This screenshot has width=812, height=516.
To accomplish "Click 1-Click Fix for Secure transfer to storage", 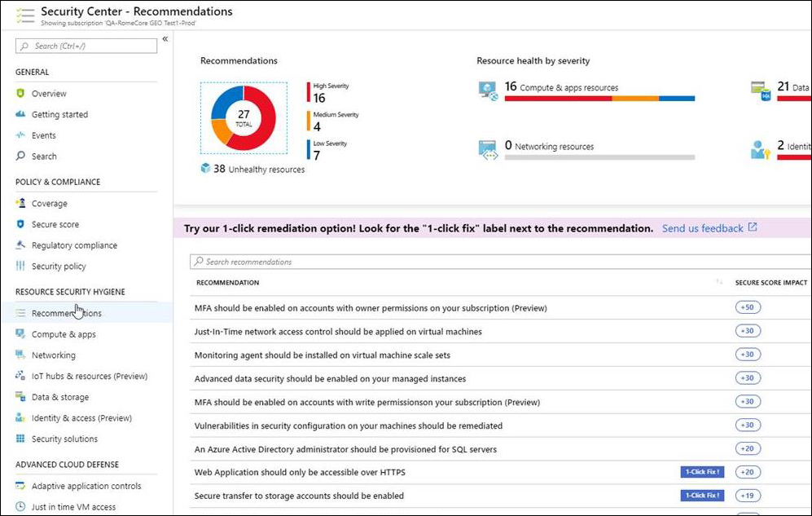I will click(702, 496).
